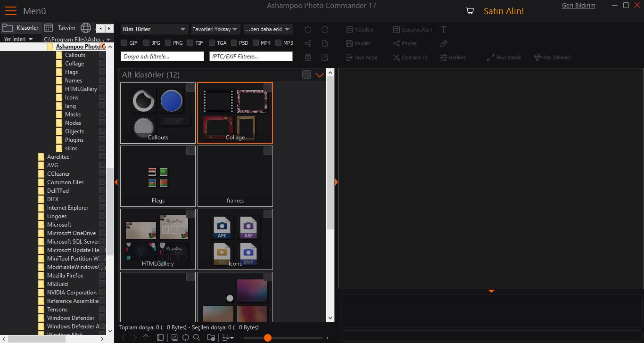The width and height of the screenshot is (644, 343).
Task: Expand the C:\Program Files path dropdown
Action: tap(109, 40)
